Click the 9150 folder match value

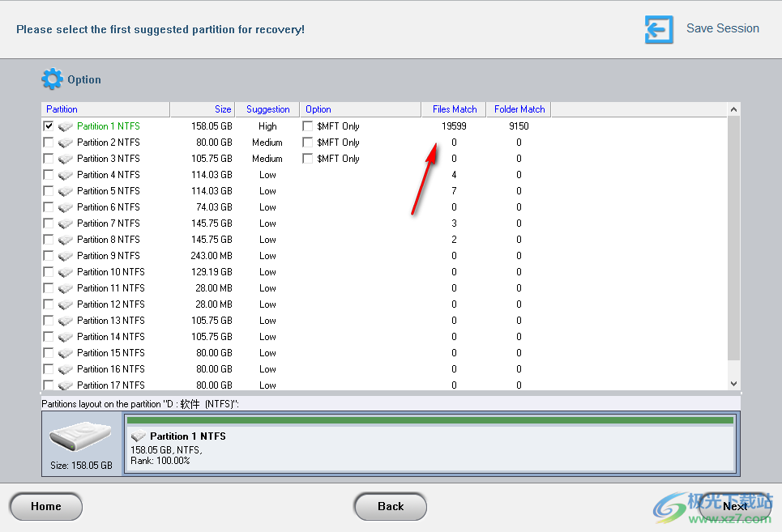click(x=519, y=126)
